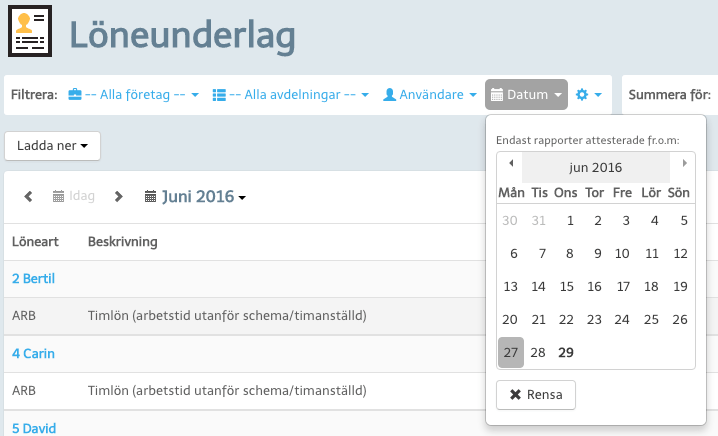Choose bold date 29 in calendar

[x=566, y=353]
